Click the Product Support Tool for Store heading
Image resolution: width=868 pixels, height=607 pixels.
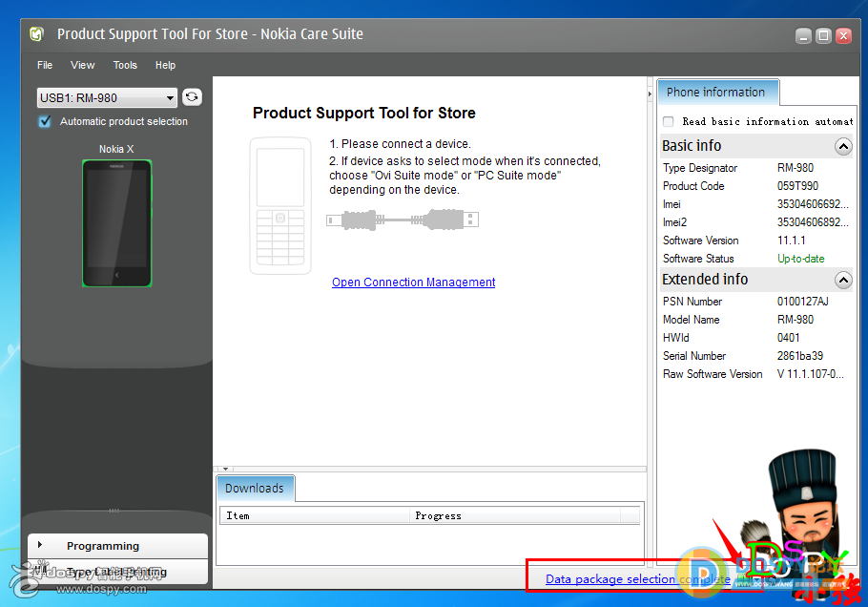click(364, 113)
